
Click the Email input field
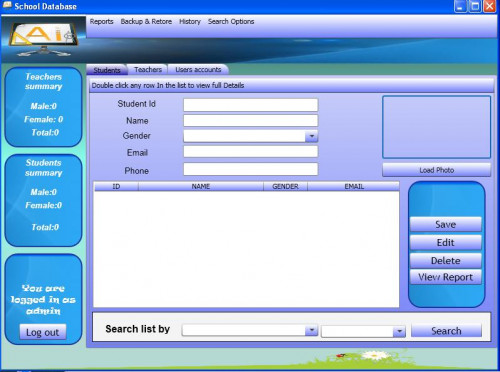point(250,152)
